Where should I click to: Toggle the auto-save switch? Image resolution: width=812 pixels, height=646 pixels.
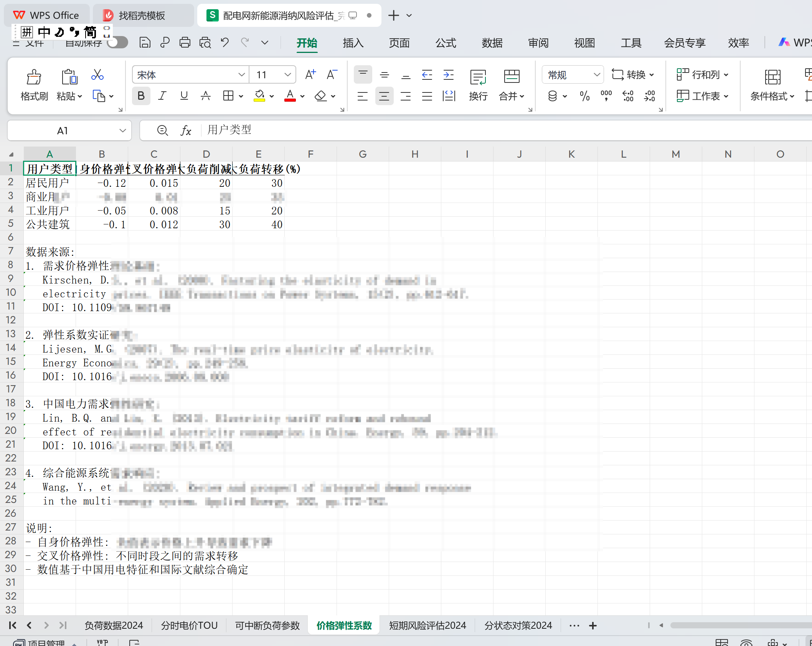(x=117, y=42)
